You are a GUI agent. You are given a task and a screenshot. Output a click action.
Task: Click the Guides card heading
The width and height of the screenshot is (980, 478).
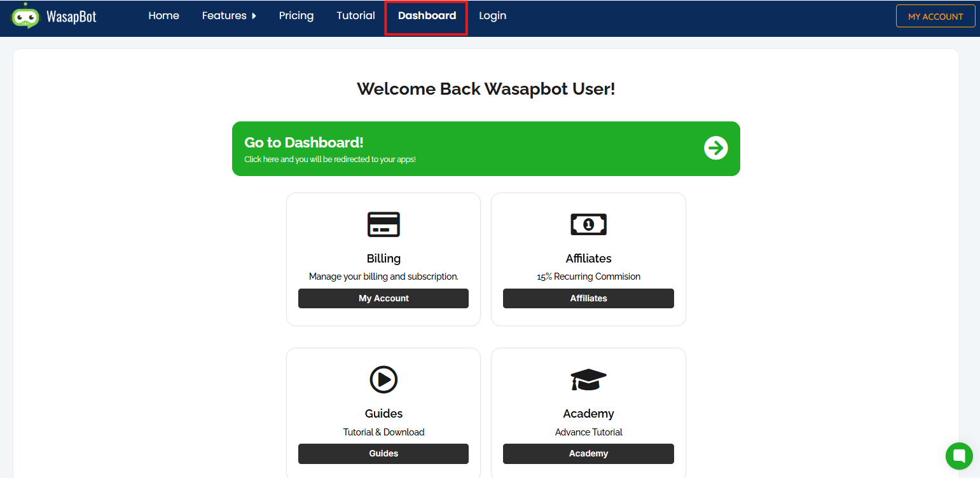click(383, 414)
